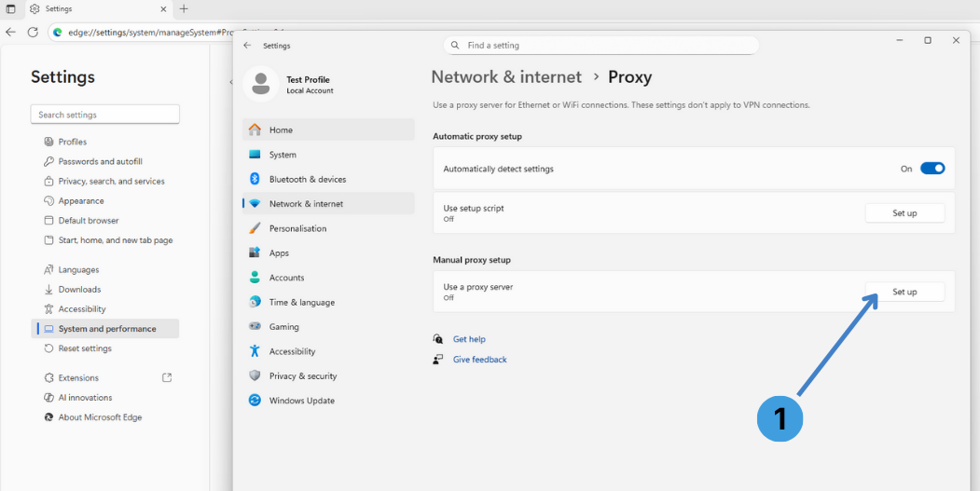Click the Accounts icon in sidebar
The height and width of the screenshot is (491, 980).
(x=255, y=278)
